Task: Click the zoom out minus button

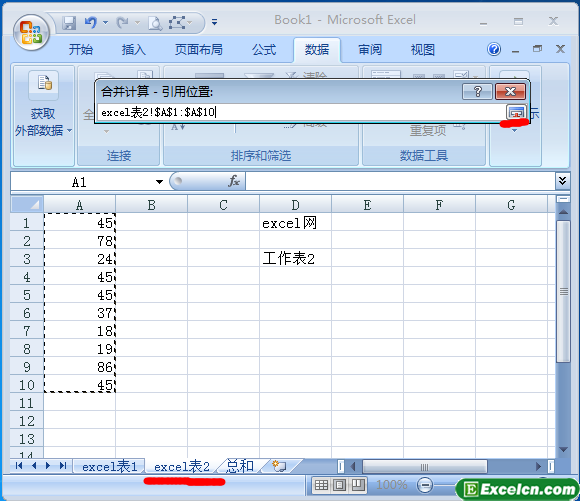Action: [425, 485]
